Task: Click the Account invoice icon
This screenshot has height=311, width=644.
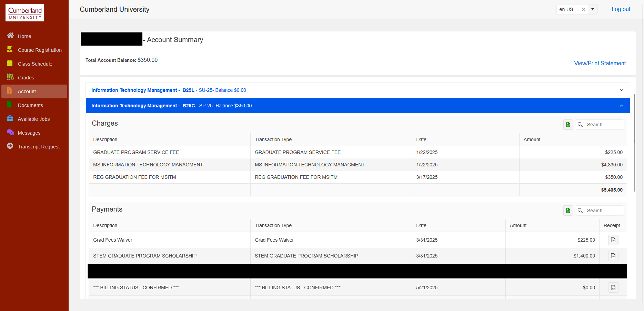Action: tap(10, 91)
